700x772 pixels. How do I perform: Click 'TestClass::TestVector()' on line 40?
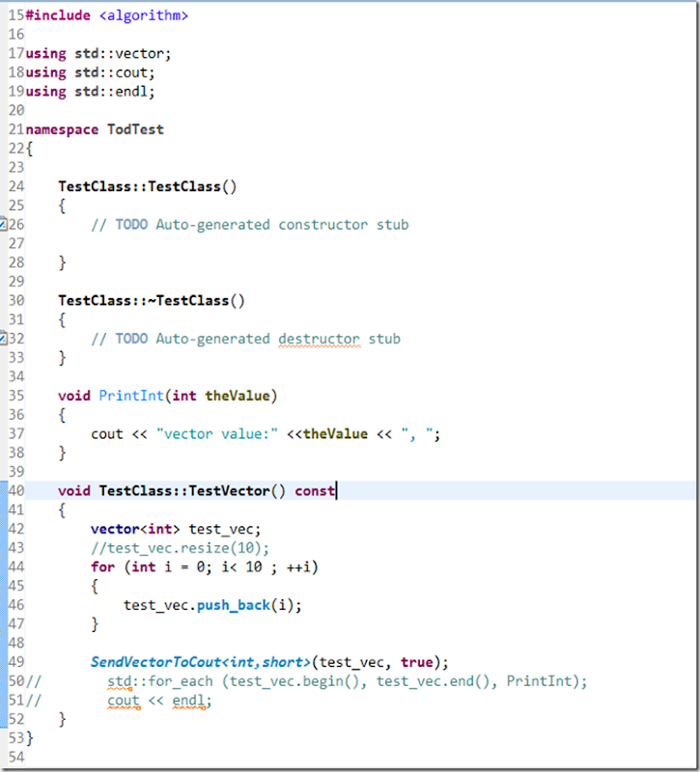click(x=192, y=491)
